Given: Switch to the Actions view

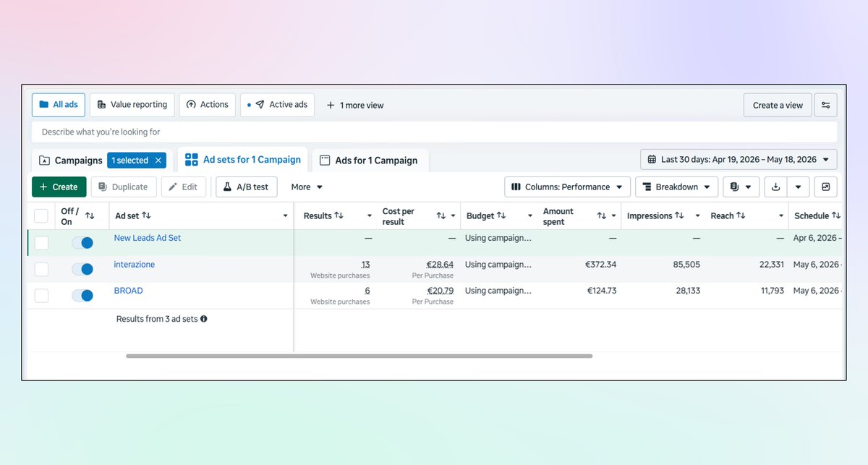Looking at the screenshot, I should [208, 105].
